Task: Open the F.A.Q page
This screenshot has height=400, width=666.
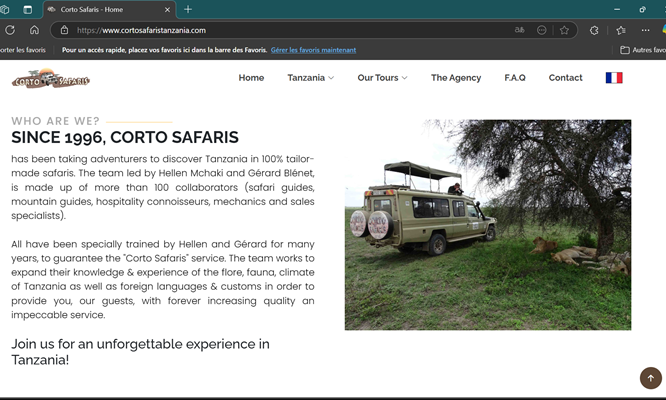Action: pos(515,78)
